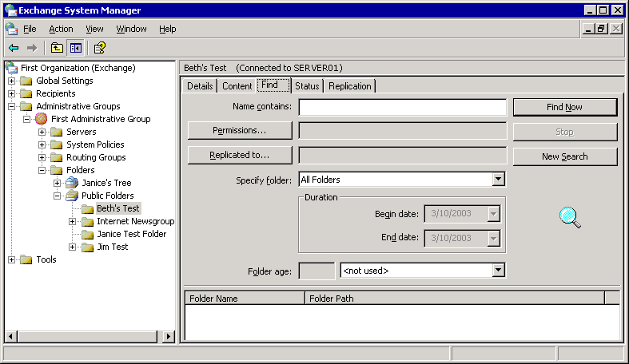
Task: Open the Specify folder dropdown
Action: pyautogui.click(x=498, y=180)
